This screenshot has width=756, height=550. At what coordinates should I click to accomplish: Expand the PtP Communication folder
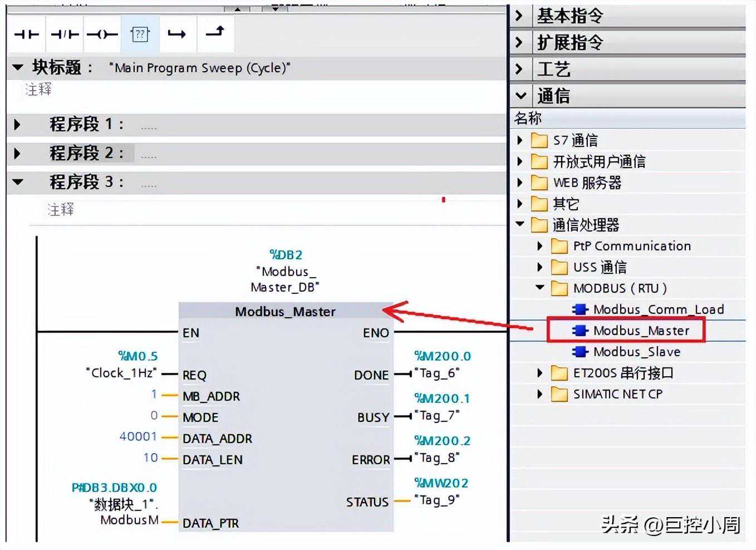click(x=539, y=246)
